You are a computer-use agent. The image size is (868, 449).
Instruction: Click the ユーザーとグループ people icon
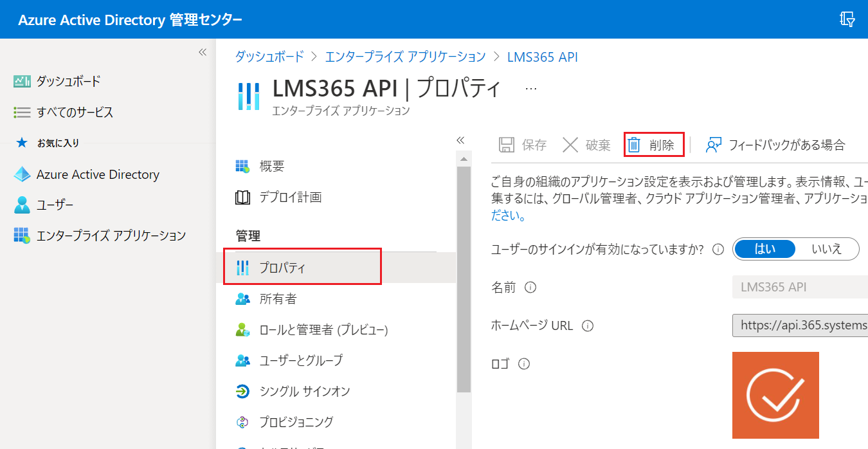(x=242, y=360)
